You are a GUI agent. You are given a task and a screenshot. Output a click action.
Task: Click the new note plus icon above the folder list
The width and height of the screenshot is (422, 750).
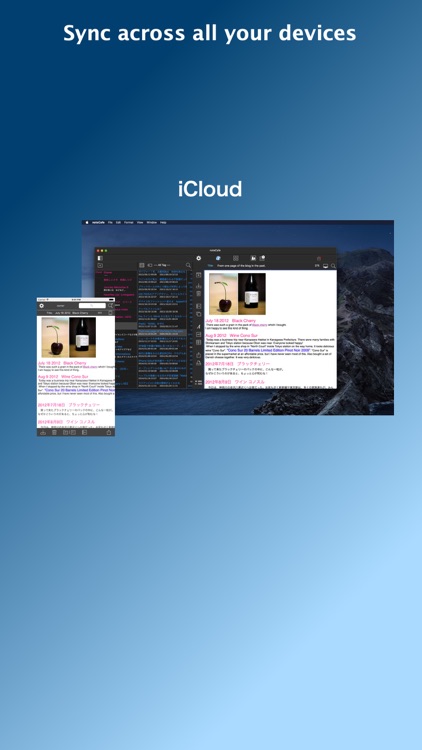(100, 265)
